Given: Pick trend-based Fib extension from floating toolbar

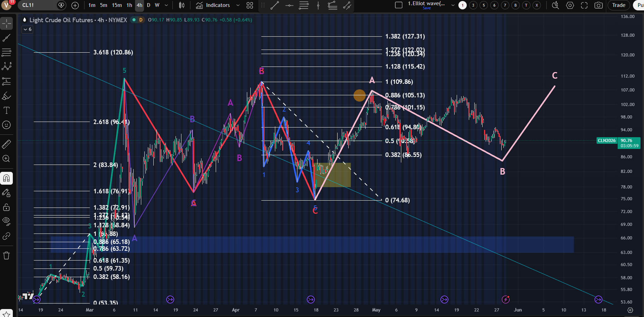Looking at the screenshot, I should click(332, 5).
